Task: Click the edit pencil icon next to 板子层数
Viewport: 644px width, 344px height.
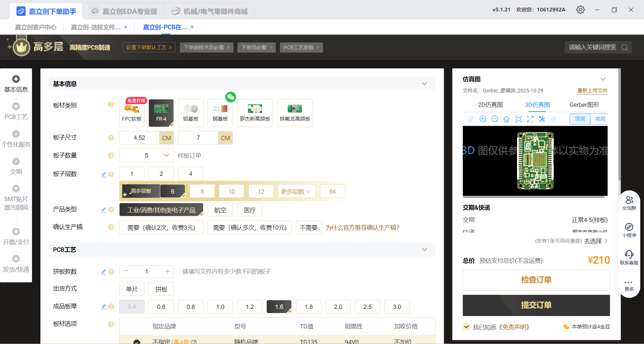Action: tap(104, 174)
